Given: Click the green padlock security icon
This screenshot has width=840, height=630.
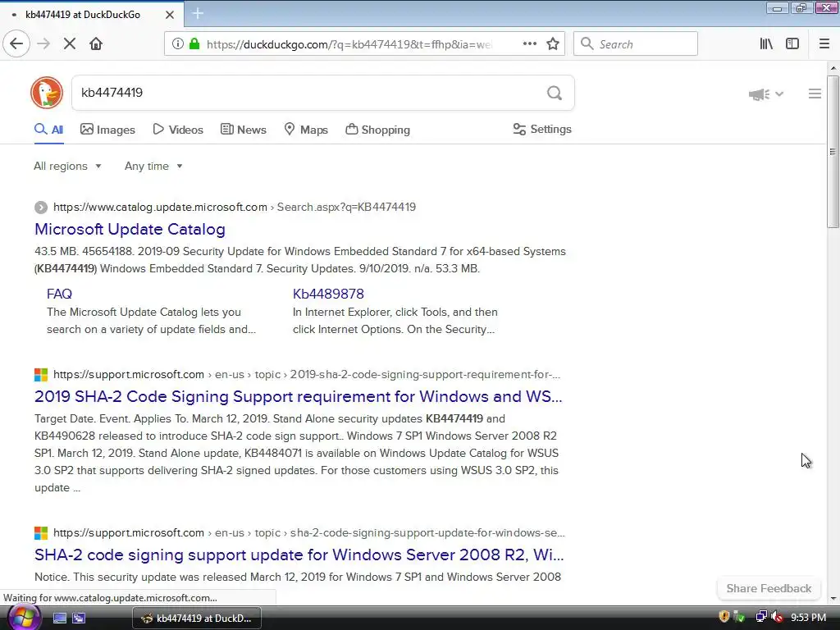Looking at the screenshot, I should 194,44.
